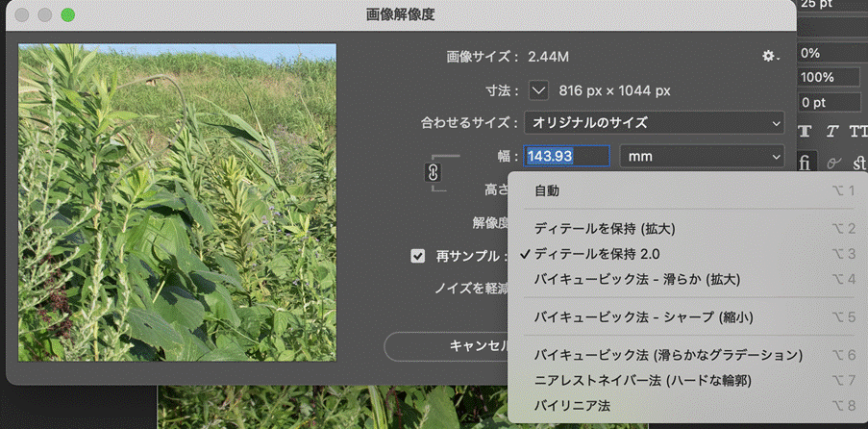Toggle fi ligatures icon in character panel
The height and width of the screenshot is (429, 868).
pyautogui.click(x=805, y=163)
